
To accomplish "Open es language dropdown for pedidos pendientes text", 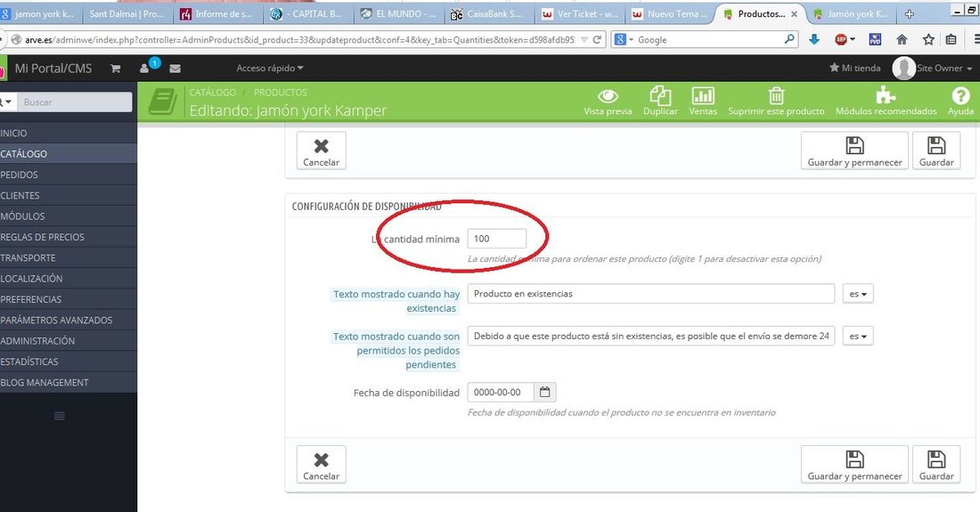I will [x=857, y=336].
